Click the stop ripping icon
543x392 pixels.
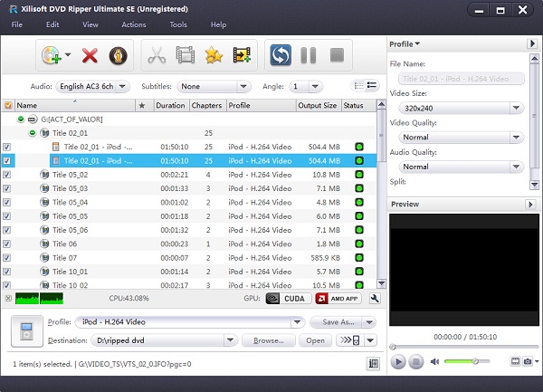[337, 55]
